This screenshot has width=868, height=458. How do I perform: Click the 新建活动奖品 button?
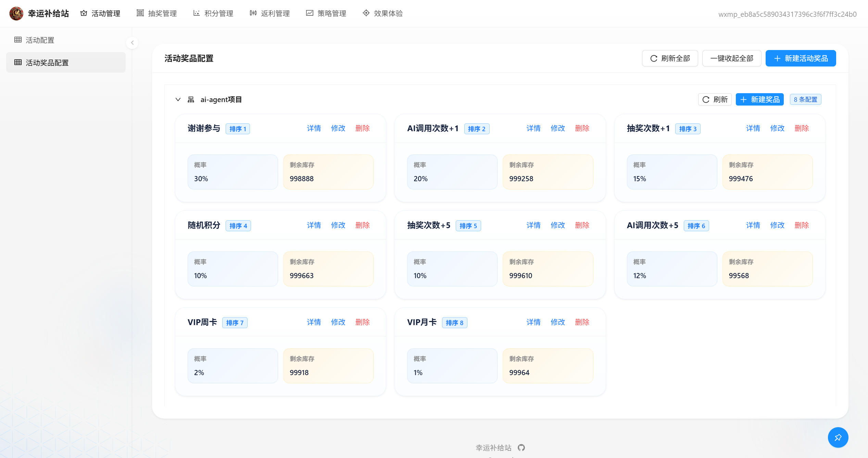click(801, 59)
